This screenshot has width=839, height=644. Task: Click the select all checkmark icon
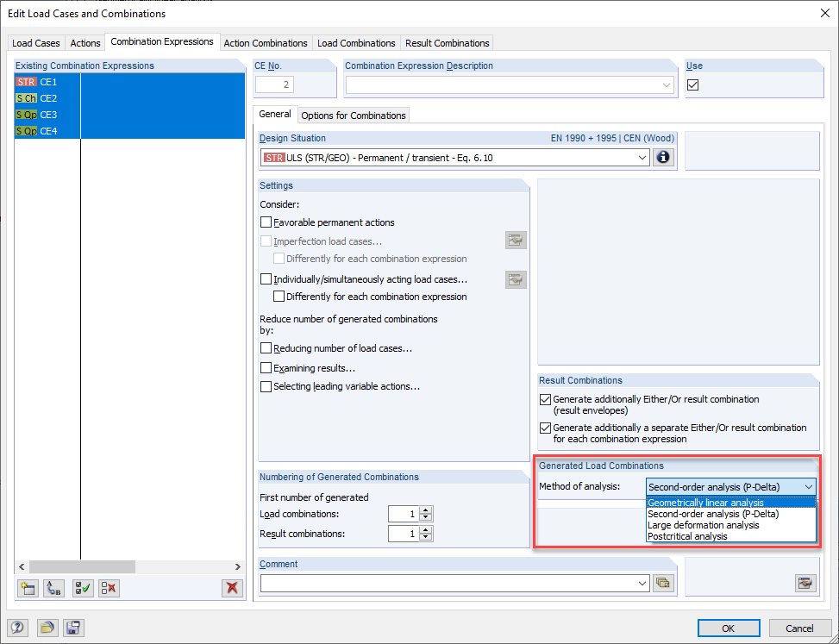pyautogui.click(x=83, y=588)
